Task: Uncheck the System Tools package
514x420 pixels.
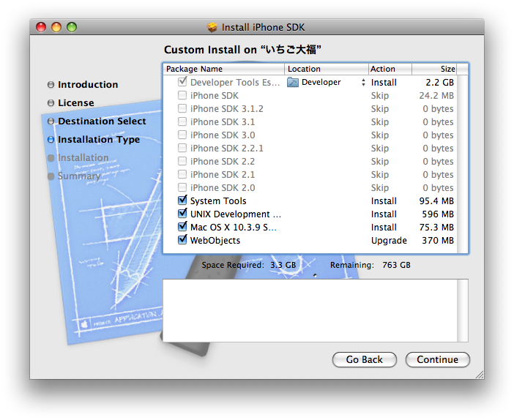Action: pos(182,201)
